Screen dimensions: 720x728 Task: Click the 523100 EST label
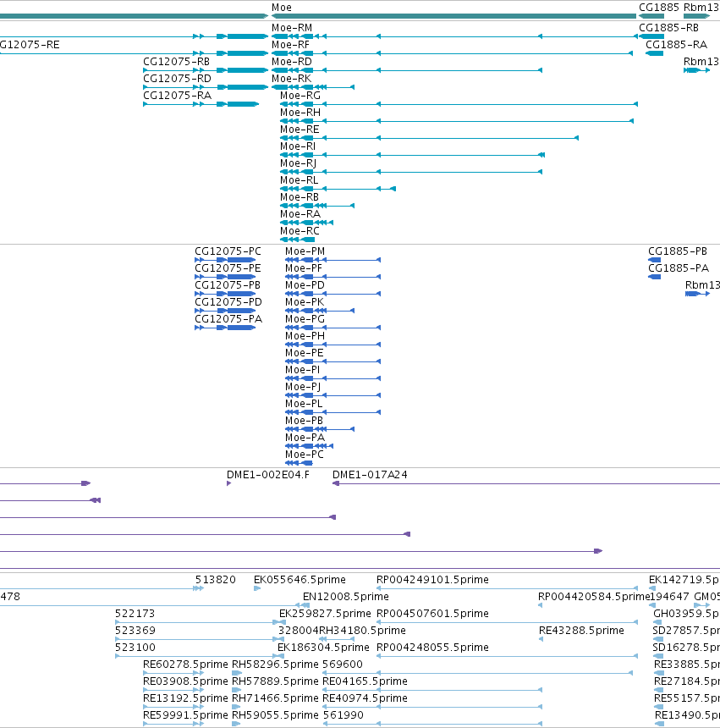pos(135,648)
